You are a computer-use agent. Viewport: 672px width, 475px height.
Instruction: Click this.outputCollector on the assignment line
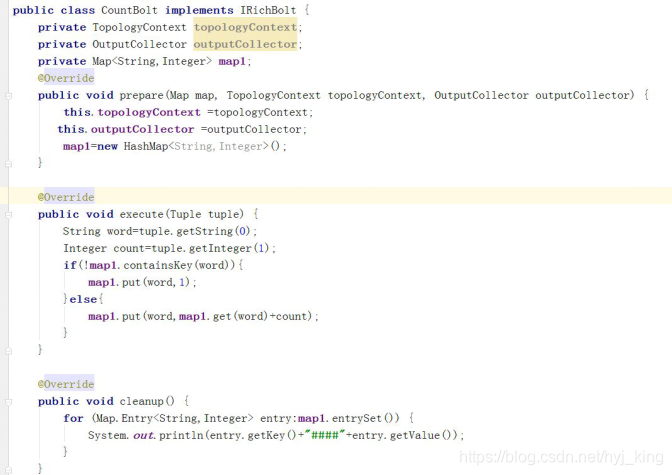click(x=126, y=129)
